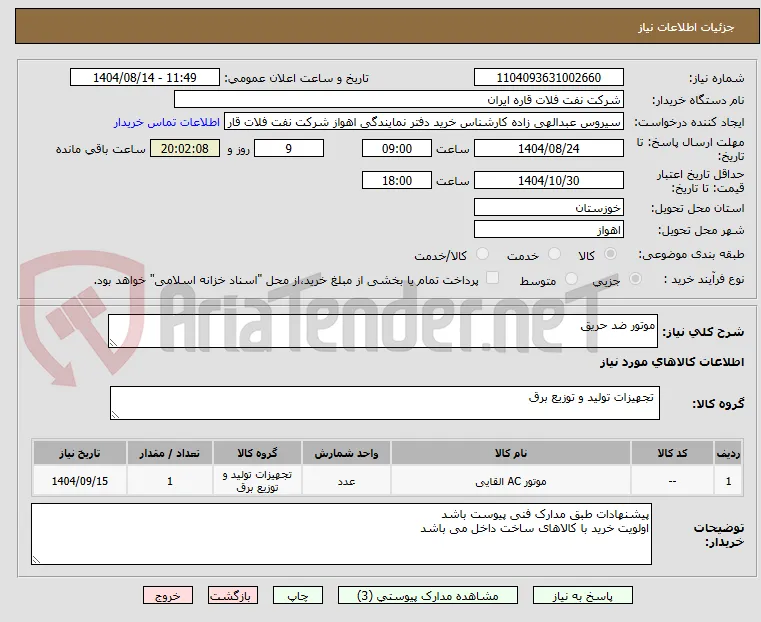Viewport: 761px width, 622px height.
Task: Click the remaining time field 20:02:08
Action: tap(185, 148)
